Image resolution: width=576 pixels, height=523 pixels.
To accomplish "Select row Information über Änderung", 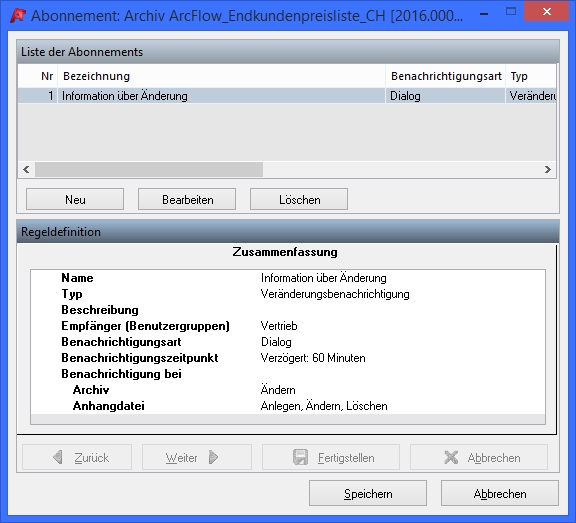I will (287, 96).
